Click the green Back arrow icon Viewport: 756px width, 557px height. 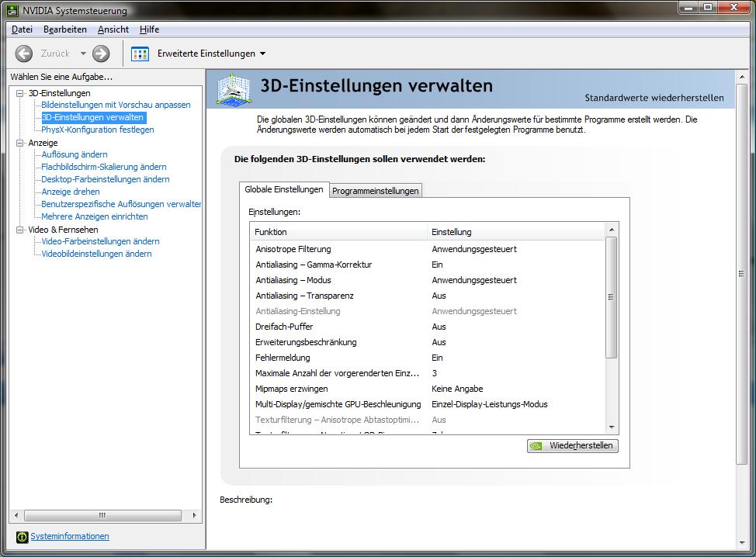tap(23, 54)
